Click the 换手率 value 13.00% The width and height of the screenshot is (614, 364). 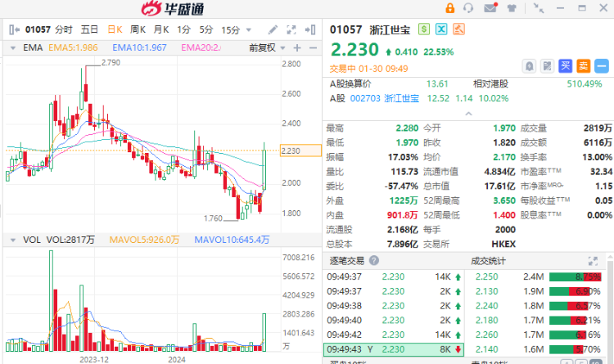[597, 157]
